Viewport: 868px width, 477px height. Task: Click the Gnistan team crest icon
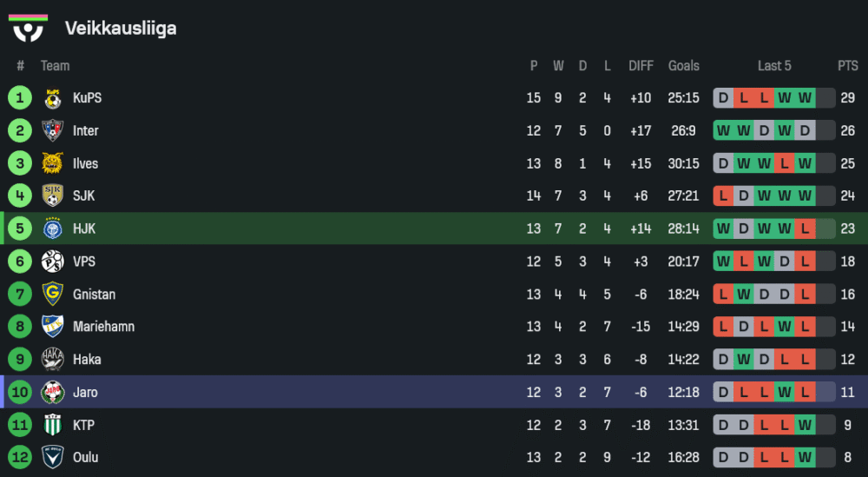52,295
